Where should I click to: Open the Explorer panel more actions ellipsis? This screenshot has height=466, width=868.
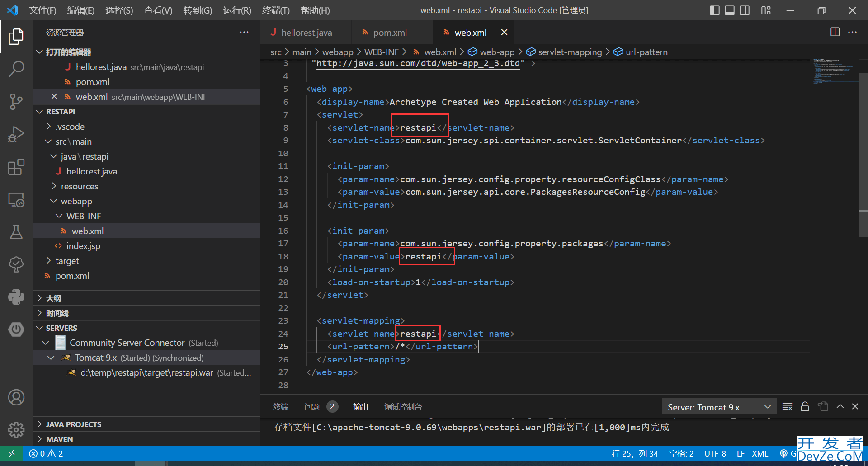pyautogui.click(x=244, y=32)
